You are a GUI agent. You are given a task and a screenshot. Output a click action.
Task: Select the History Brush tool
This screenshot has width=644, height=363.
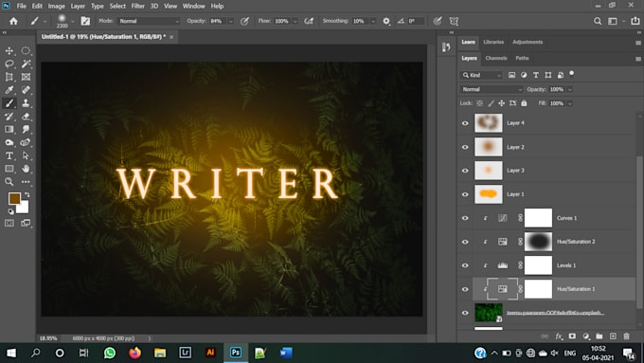tap(9, 117)
